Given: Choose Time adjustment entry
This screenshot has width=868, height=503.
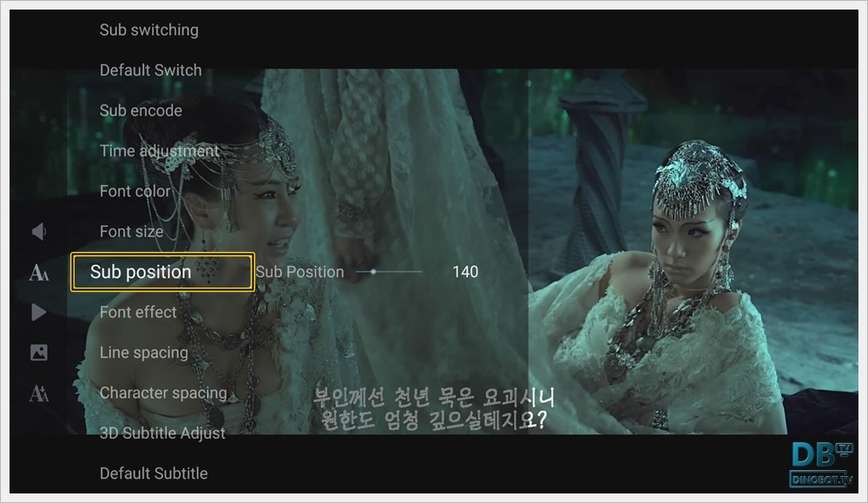Looking at the screenshot, I should [160, 151].
